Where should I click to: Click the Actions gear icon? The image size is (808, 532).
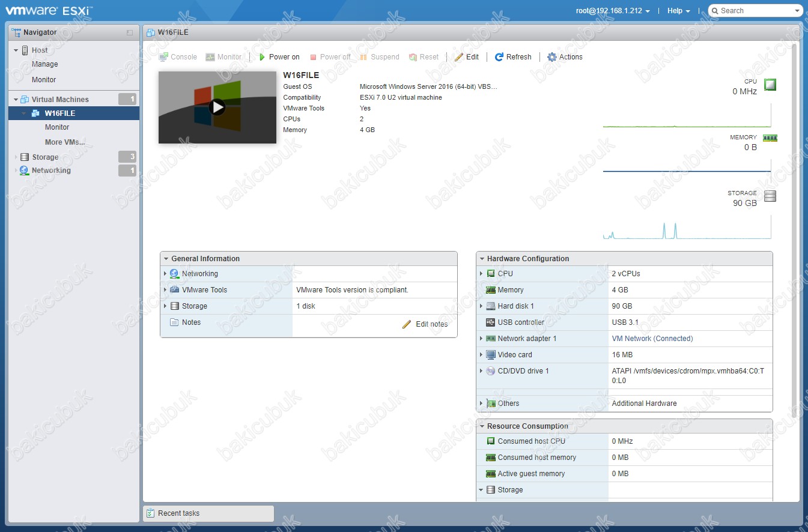[552, 57]
